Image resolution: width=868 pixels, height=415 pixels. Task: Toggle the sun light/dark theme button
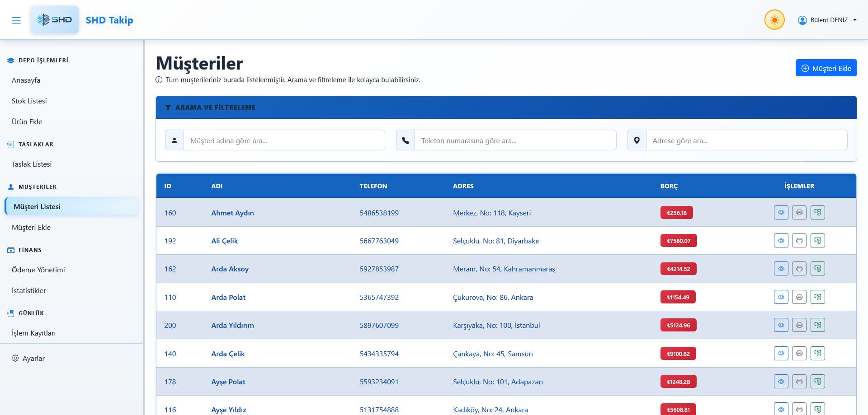click(774, 20)
